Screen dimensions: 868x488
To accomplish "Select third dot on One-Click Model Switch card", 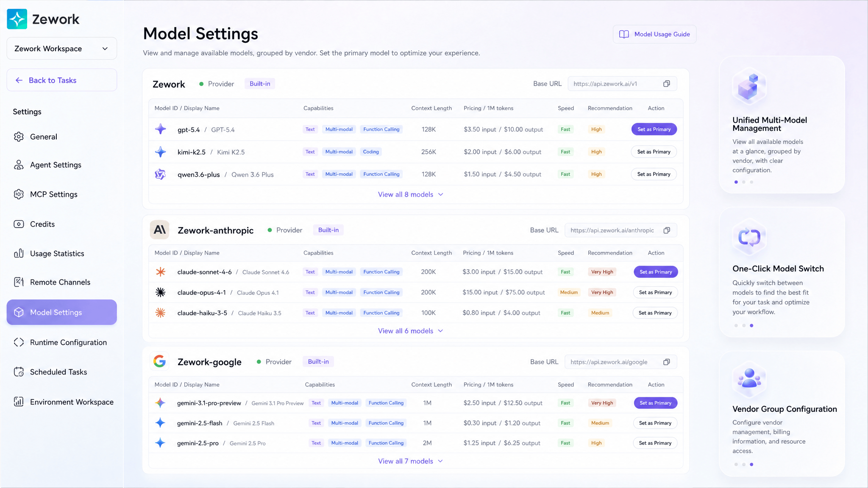I will (x=751, y=325).
